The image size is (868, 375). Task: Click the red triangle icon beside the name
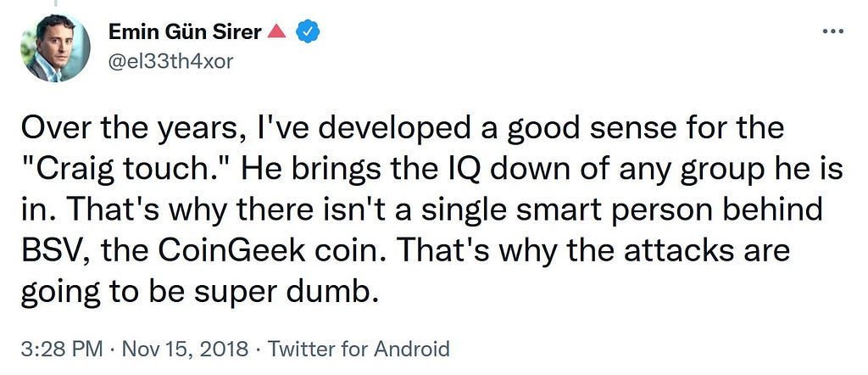pos(275,31)
